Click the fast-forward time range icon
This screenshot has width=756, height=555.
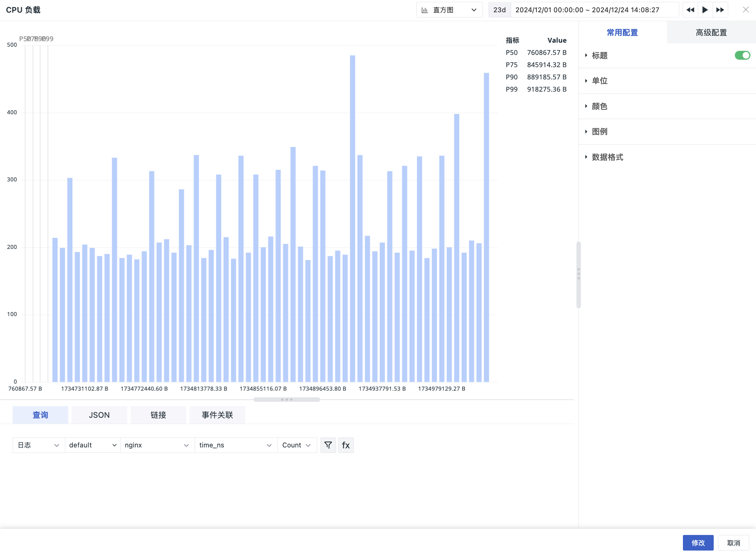pyautogui.click(x=720, y=10)
